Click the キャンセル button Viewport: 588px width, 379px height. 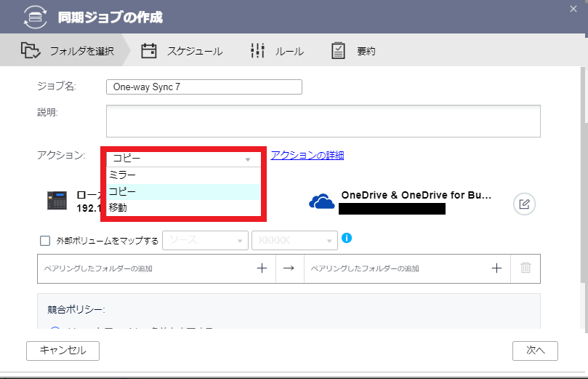point(63,351)
